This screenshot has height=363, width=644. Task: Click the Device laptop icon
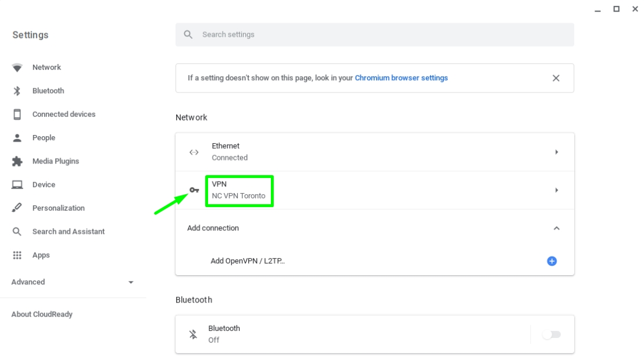[x=17, y=184]
